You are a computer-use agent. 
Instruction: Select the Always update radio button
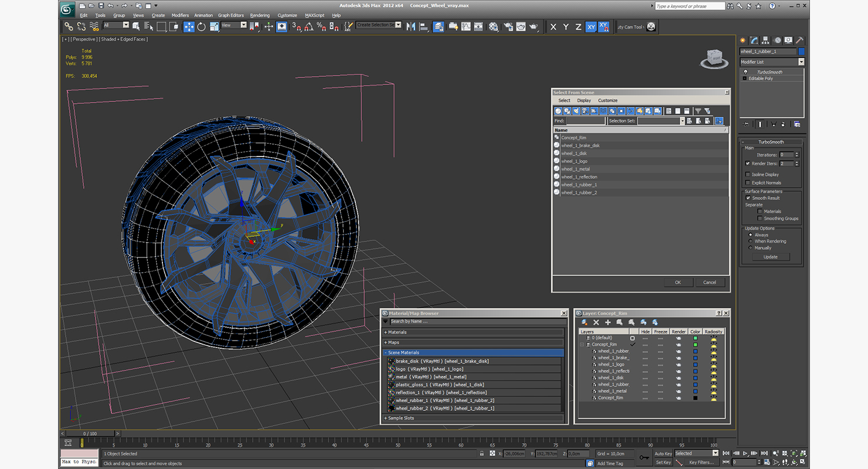point(751,235)
